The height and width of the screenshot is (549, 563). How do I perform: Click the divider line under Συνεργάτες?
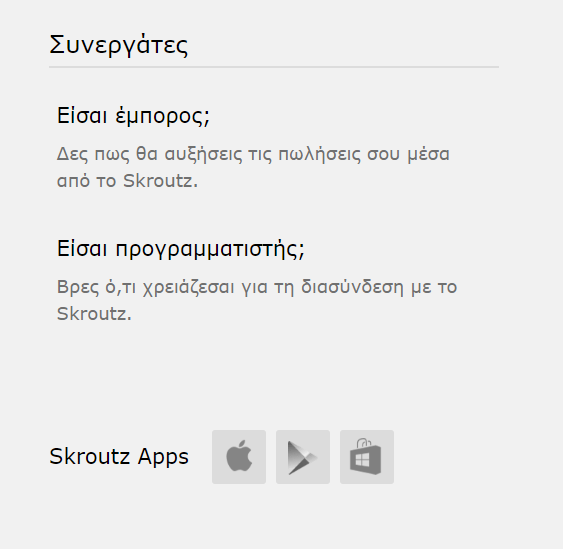[x=274, y=67]
